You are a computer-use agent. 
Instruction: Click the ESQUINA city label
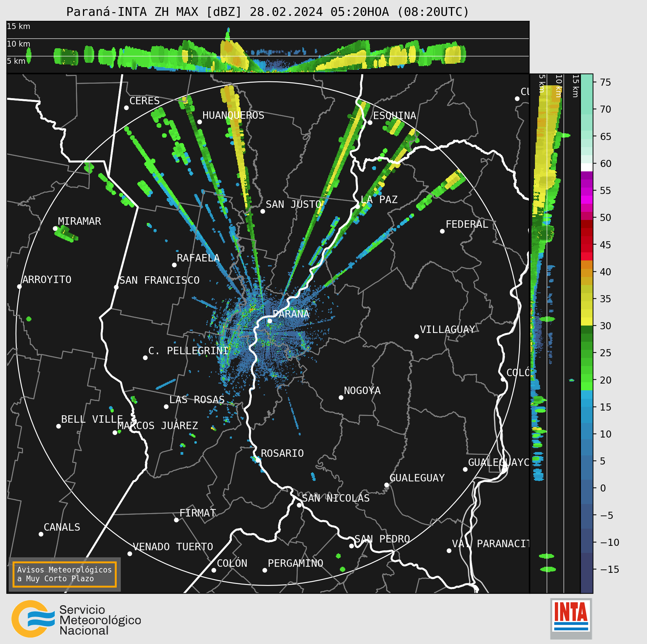[395, 116]
